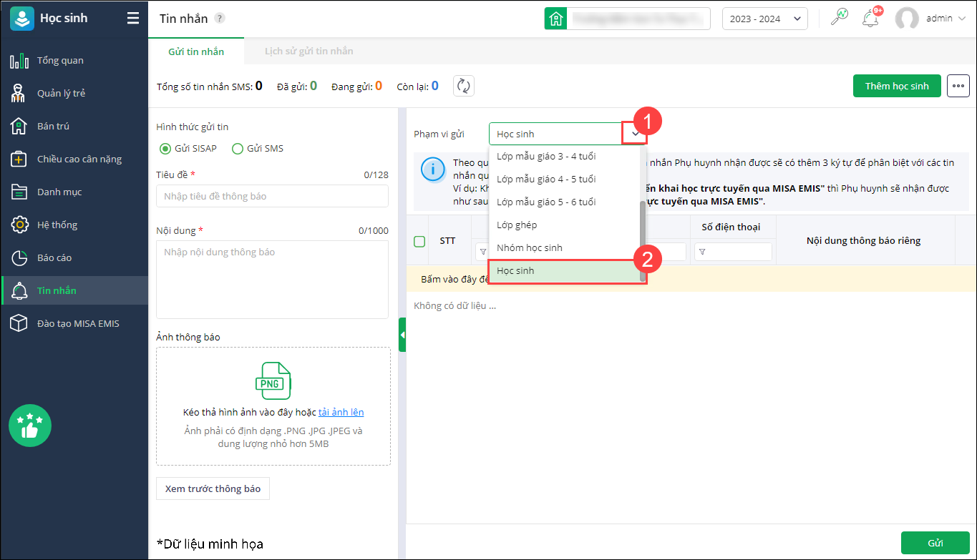This screenshot has height=560, width=977.
Task: Tick the select-all checkbox in the table header
Action: 419,241
